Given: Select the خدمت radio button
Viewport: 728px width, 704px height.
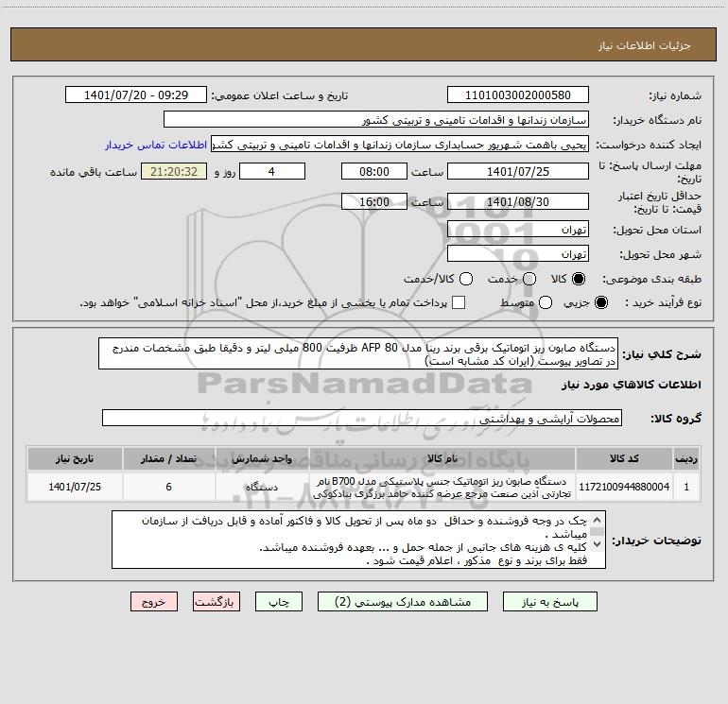Looking at the screenshot, I should 529,279.
